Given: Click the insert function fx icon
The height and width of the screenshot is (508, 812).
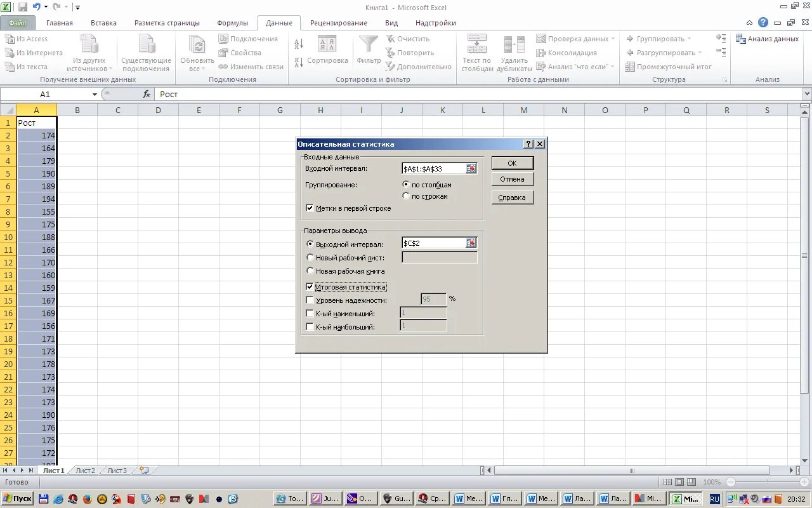Looking at the screenshot, I should click(x=147, y=94).
